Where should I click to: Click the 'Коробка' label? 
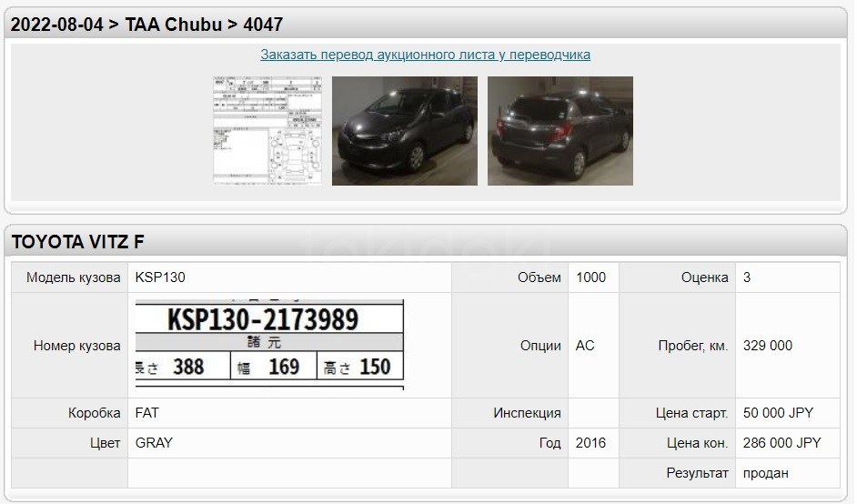coord(94,413)
